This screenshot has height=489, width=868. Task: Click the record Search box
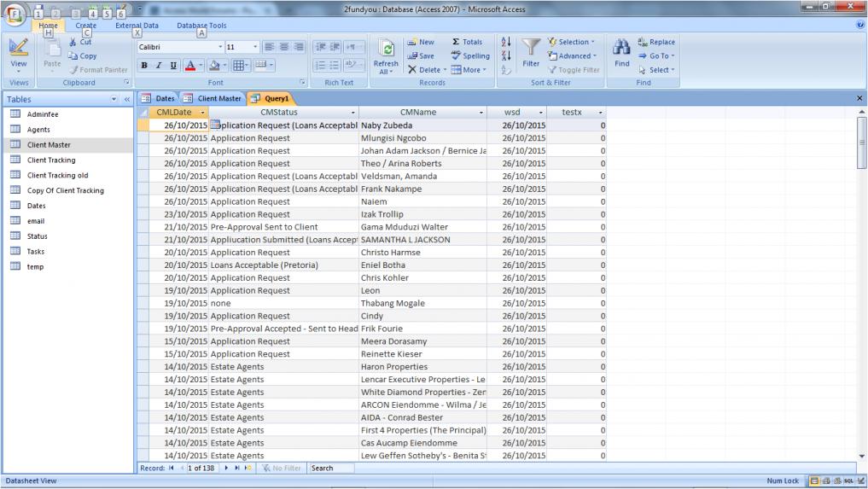(x=329, y=468)
